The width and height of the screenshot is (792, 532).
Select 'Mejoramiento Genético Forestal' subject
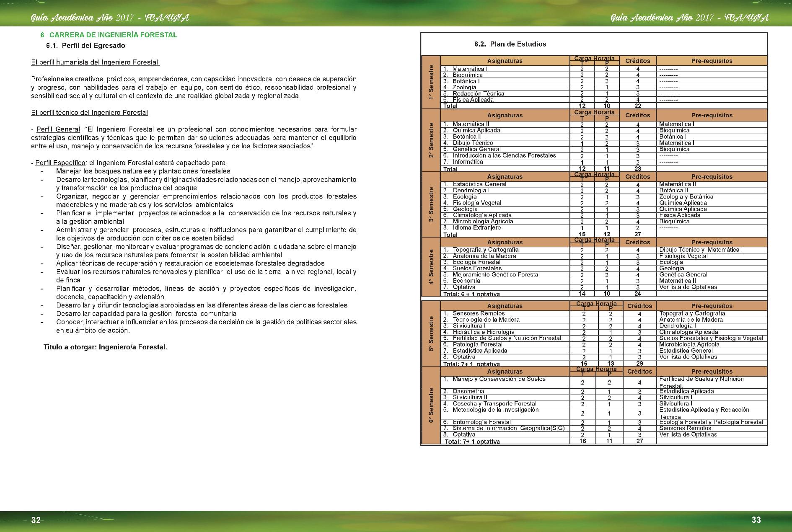[x=496, y=274]
